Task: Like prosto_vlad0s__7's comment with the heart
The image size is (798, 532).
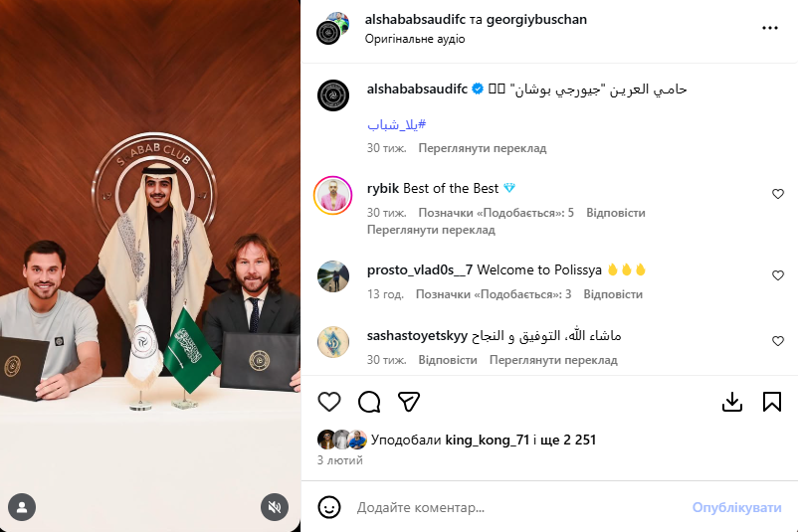Action: pos(778,275)
